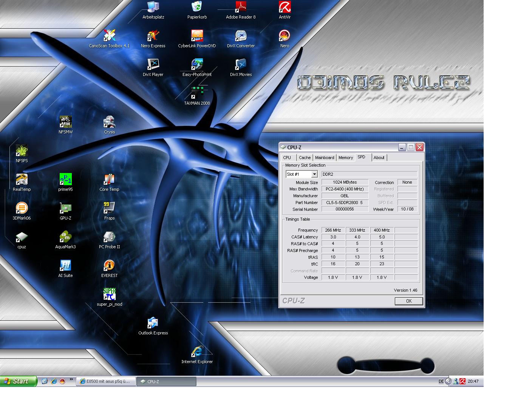Select the CPU-Z taskbar button
Image resolution: width=532 pixels, height=399 pixels.
click(x=166, y=382)
